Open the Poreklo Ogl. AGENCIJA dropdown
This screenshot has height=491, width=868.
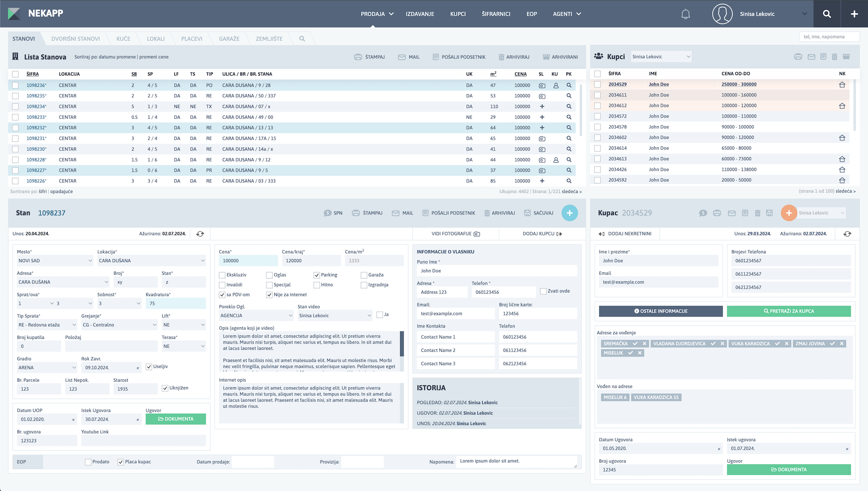coord(256,316)
